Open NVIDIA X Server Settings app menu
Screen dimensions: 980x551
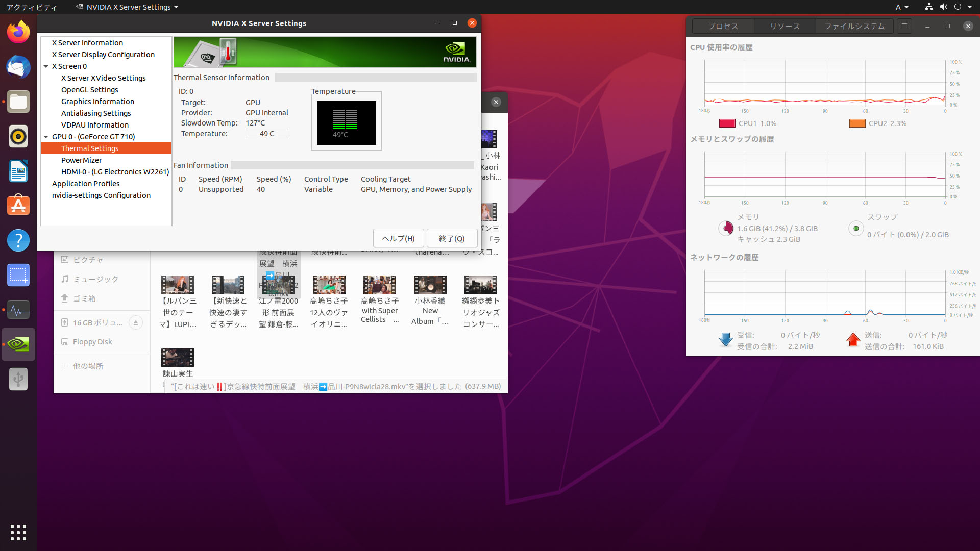tap(128, 7)
